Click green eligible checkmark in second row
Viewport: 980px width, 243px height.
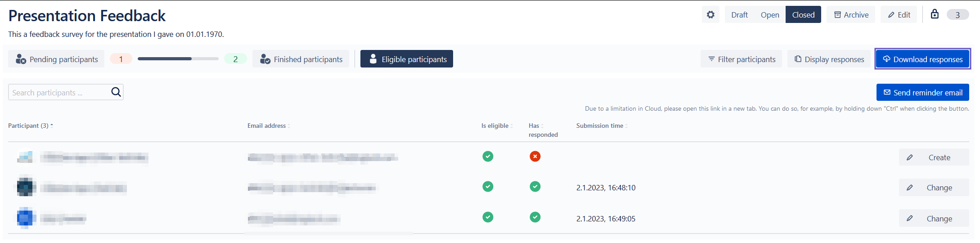pyautogui.click(x=488, y=187)
